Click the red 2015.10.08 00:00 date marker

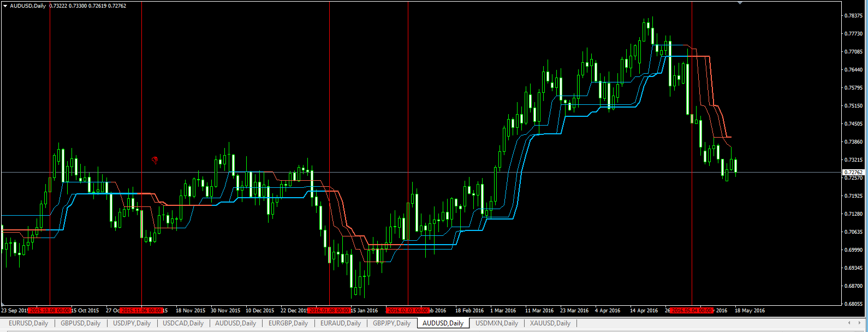(50, 310)
